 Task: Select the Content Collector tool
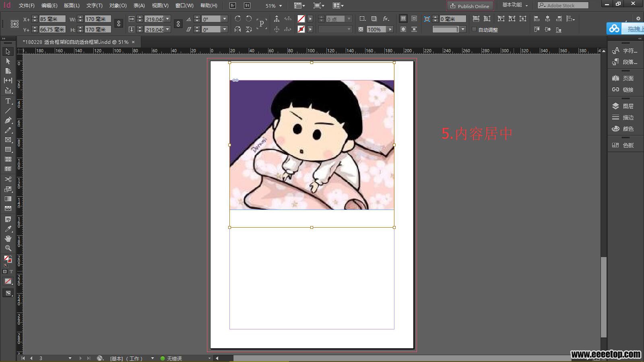pyautogui.click(x=8, y=90)
